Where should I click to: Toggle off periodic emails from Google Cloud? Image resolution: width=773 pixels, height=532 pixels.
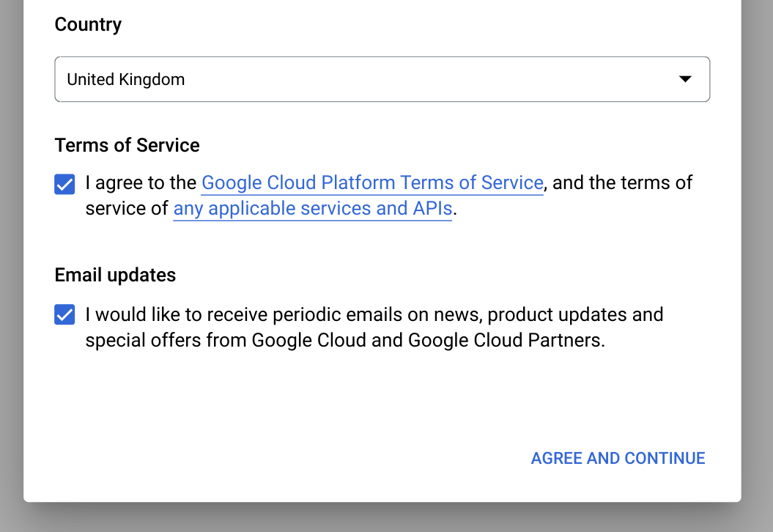(64, 314)
